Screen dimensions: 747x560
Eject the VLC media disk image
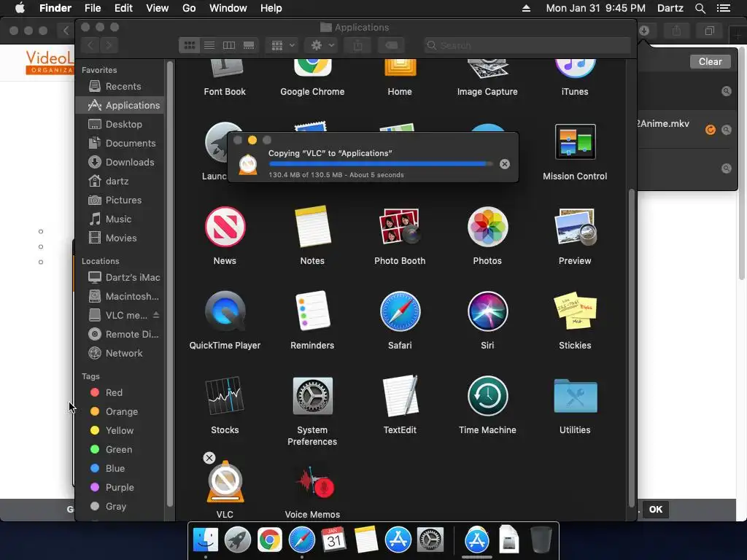[156, 315]
